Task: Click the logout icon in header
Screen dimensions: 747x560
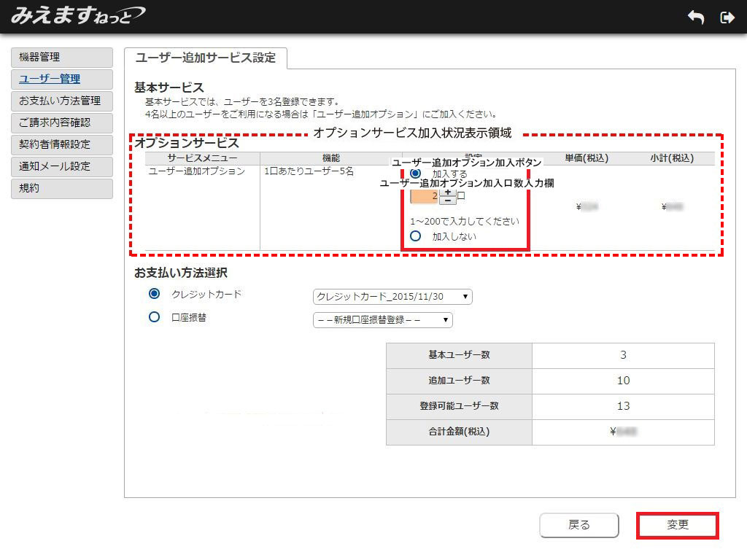Action: [x=727, y=17]
